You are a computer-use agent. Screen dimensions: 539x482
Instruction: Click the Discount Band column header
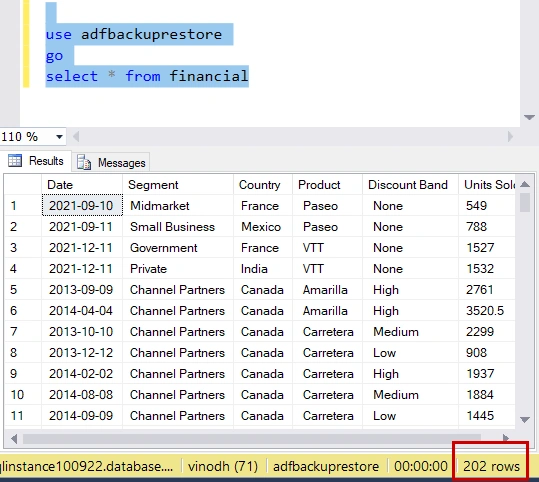click(410, 185)
